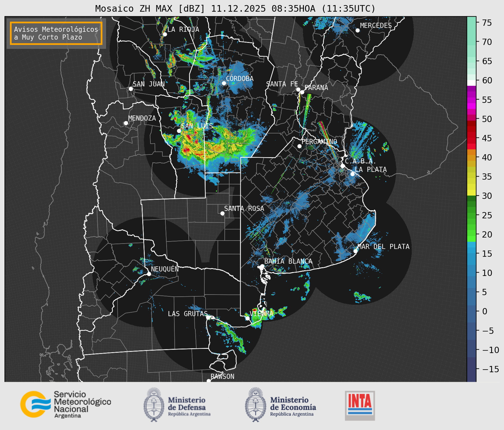This screenshot has height=430, width=504.
Task: Select the Mar del Plata marker dot
Action: (x=356, y=251)
